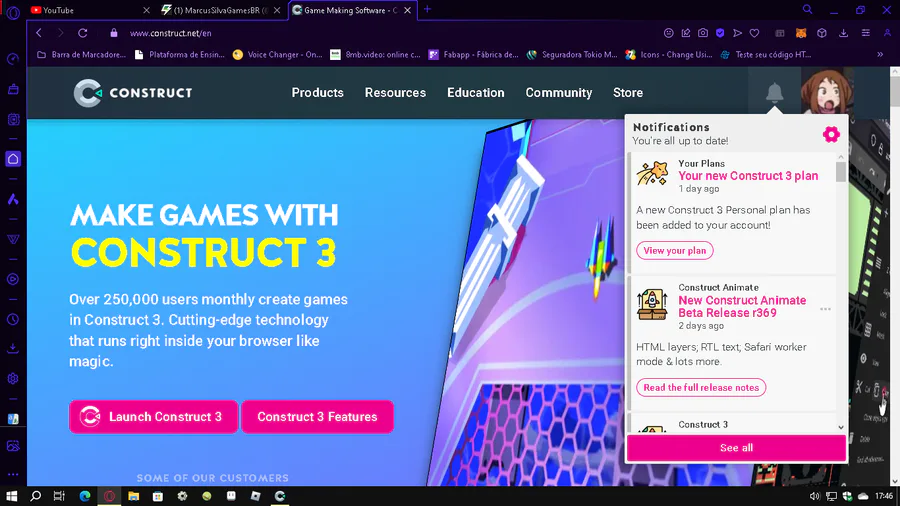
Task: Open the tab search magnifier icon
Action: pos(807,10)
